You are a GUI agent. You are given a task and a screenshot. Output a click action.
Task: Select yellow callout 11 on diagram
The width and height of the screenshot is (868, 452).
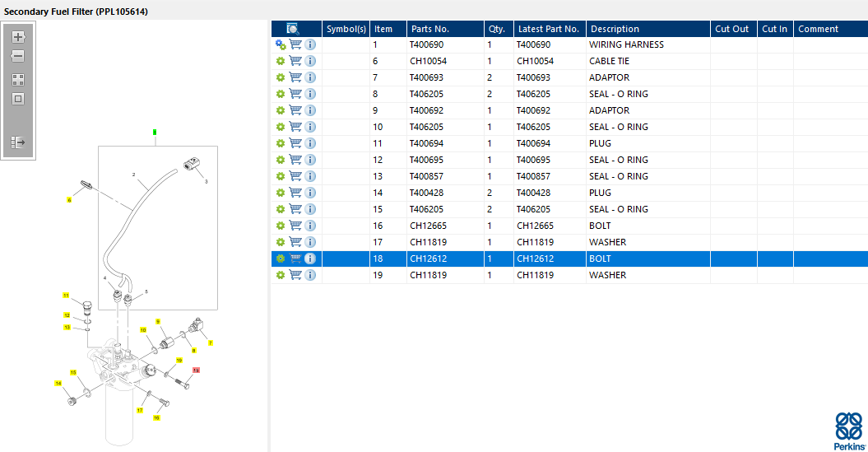point(66,296)
